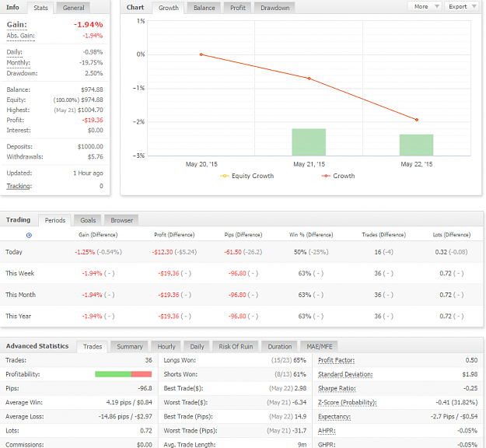Click the This Year row label
The height and width of the screenshot is (448, 486).
coord(19,317)
